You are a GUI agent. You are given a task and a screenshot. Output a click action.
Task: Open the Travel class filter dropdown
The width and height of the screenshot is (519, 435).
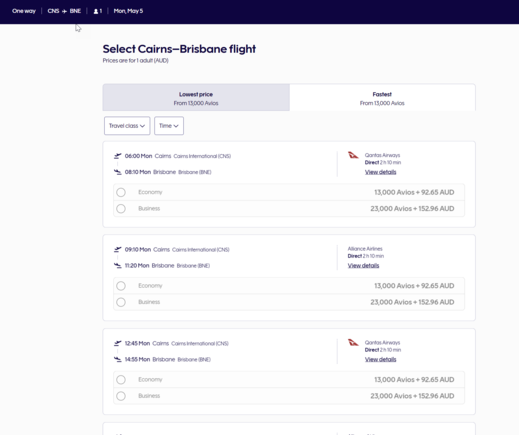[127, 126]
